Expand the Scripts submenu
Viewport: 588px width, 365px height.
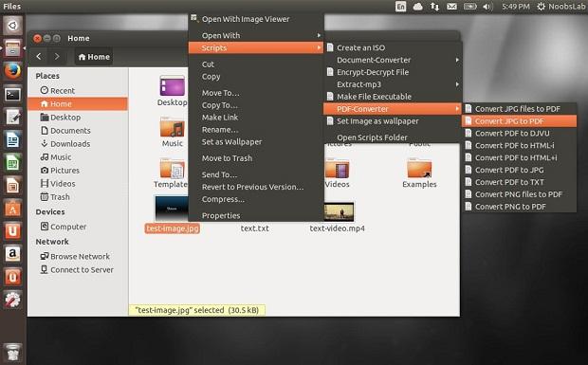coord(256,48)
